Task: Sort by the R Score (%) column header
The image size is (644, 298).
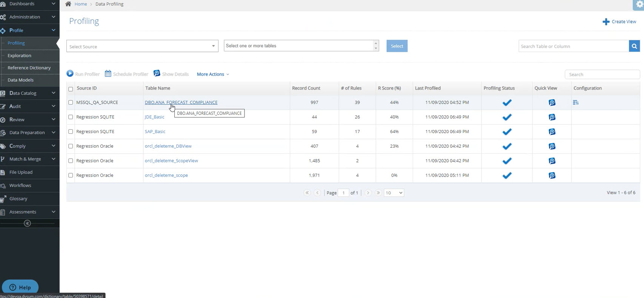Action: [x=389, y=88]
